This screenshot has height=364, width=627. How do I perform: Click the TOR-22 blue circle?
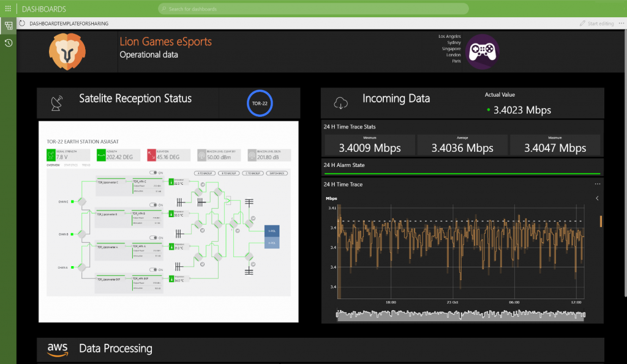coord(260,103)
